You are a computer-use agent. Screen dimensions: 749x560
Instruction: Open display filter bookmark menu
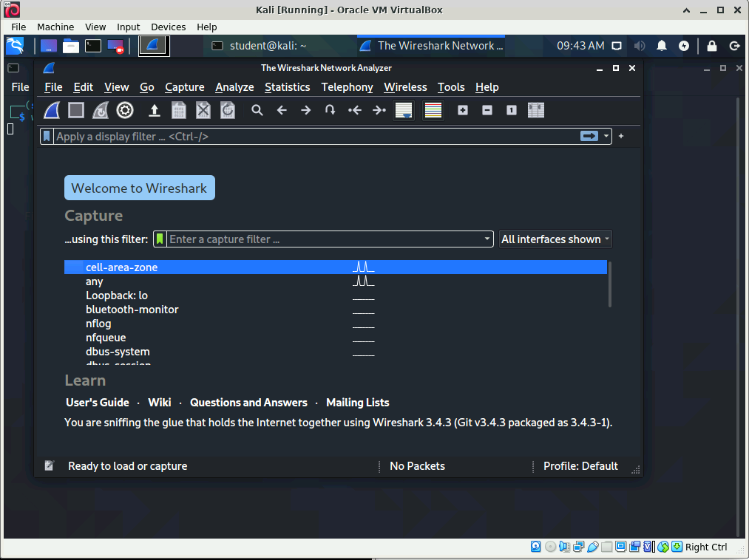click(47, 137)
